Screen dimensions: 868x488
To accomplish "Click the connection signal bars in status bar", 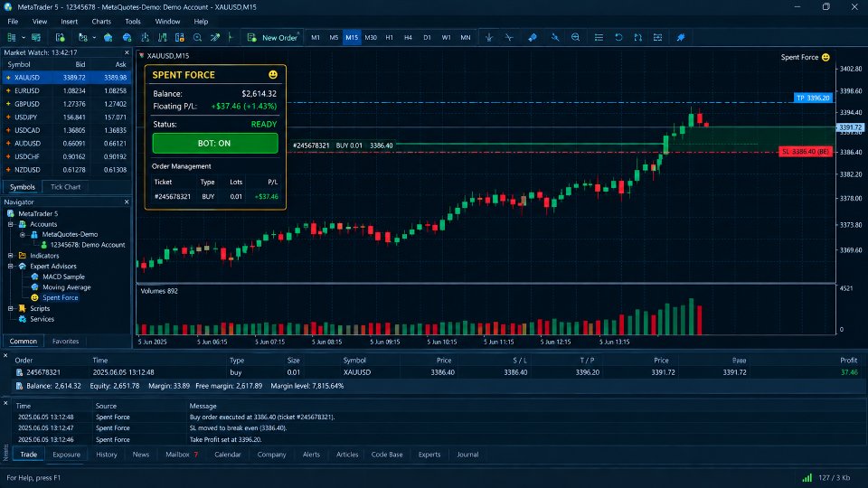I will [x=807, y=477].
